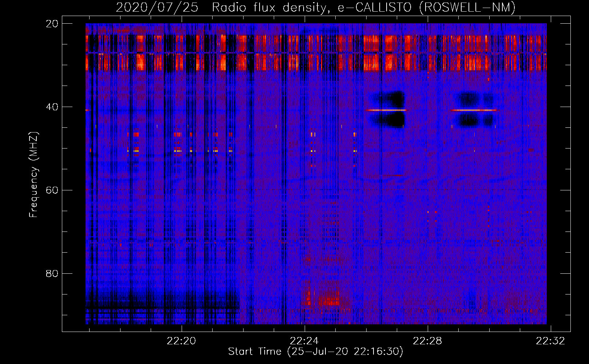Viewport: 589px width, 364px height.
Task: Click the "Start Time" x-axis label
Action: [x=316, y=351]
